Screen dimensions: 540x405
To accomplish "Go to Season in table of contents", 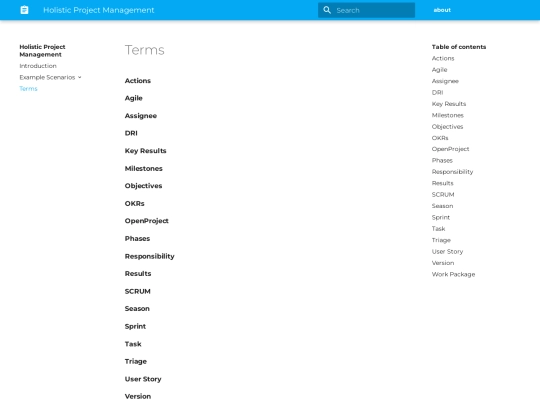I will click(443, 206).
